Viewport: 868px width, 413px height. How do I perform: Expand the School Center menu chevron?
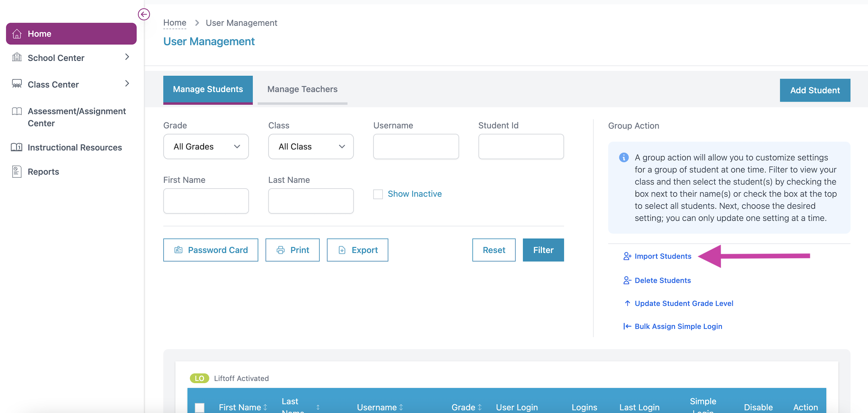click(x=127, y=57)
